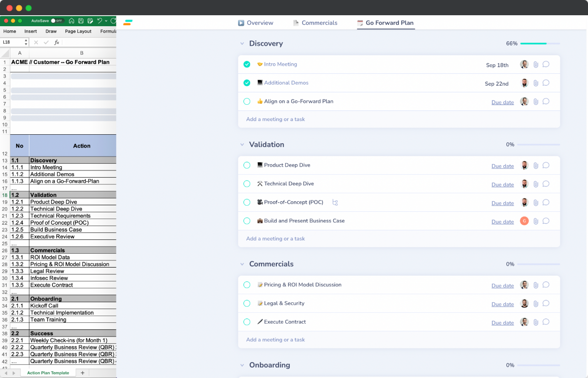Click the dependency icon beside Proof-of-Concept (POC)

point(335,202)
